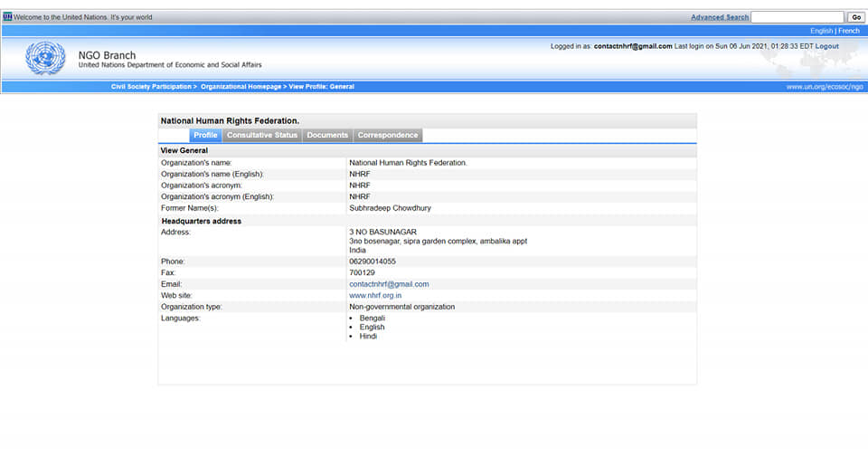Click the Go search button
The width and height of the screenshot is (868, 476).
point(856,17)
